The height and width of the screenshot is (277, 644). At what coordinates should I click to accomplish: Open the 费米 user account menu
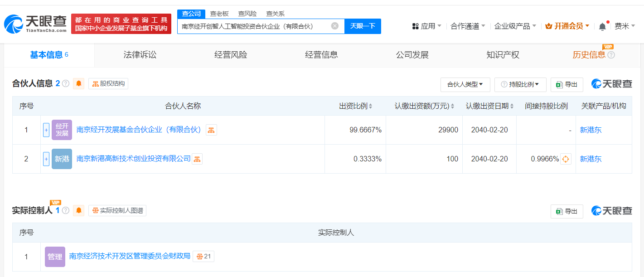tap(625, 26)
